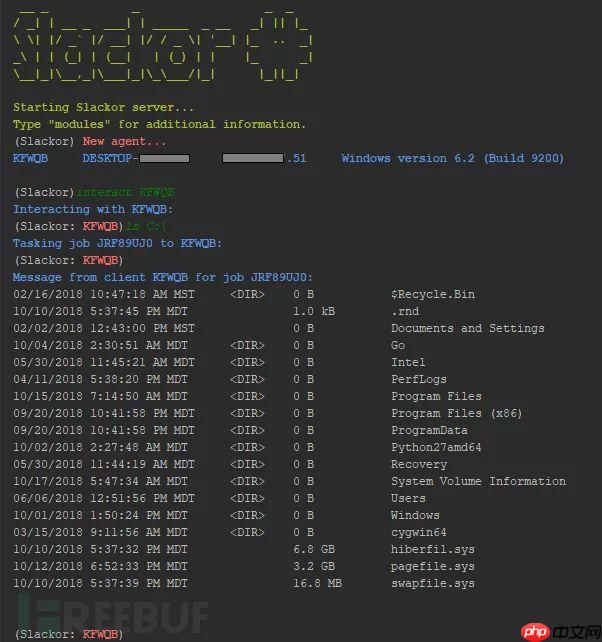Click the line 'Type "modules" for additional information.'
The width and height of the screenshot is (602, 642).
159,124
